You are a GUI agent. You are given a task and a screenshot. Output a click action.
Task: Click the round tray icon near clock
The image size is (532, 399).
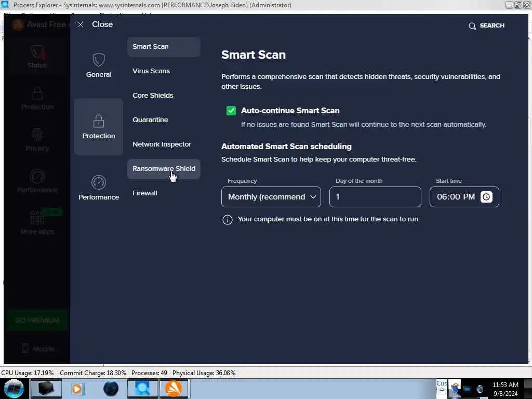point(480,389)
